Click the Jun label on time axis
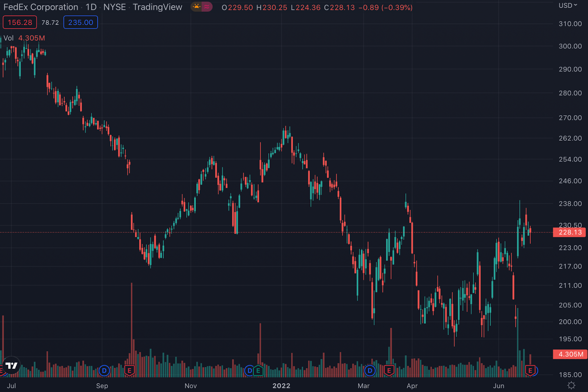The height and width of the screenshot is (392, 588). tap(499, 386)
